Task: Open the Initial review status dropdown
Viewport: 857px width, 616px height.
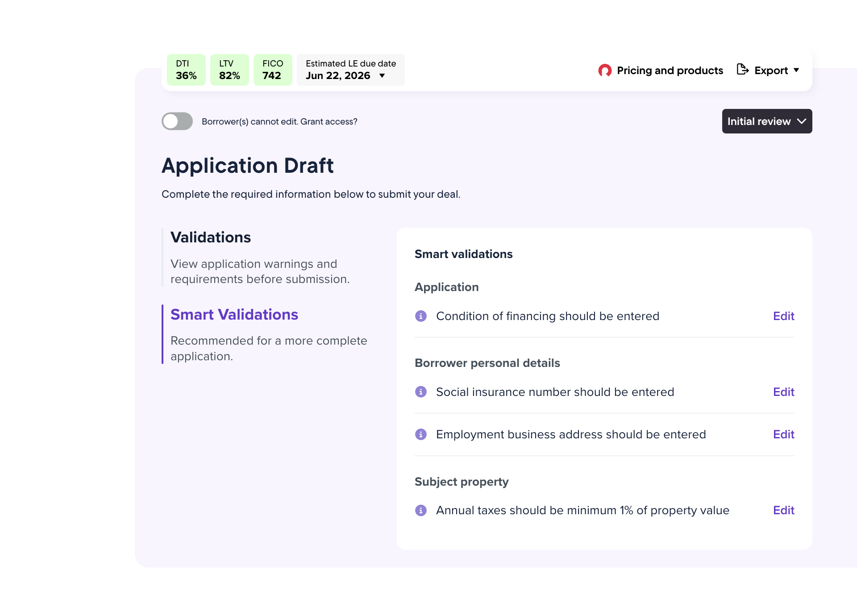Action: point(767,121)
